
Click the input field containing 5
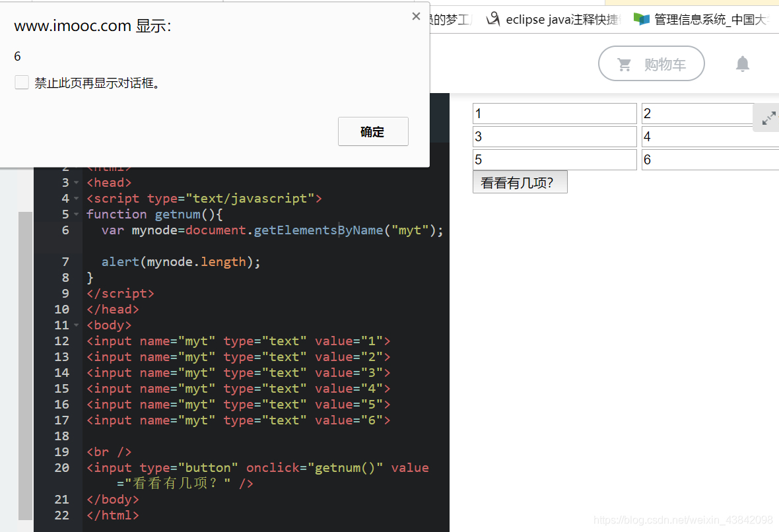(x=555, y=160)
